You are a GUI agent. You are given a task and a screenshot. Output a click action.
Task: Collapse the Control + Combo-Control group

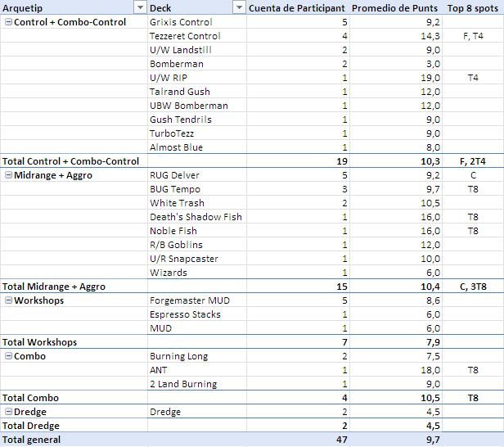coord(8,22)
